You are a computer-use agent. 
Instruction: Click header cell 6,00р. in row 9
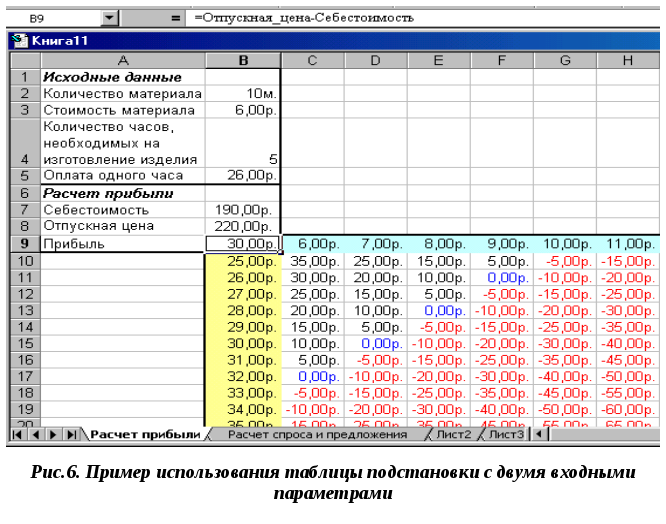click(x=313, y=244)
